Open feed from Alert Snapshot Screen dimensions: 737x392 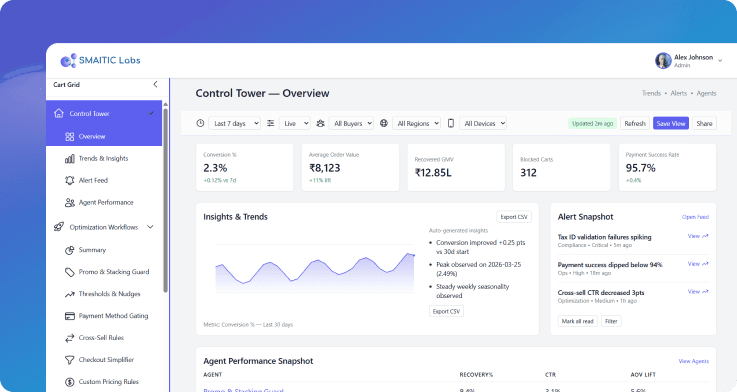695,217
